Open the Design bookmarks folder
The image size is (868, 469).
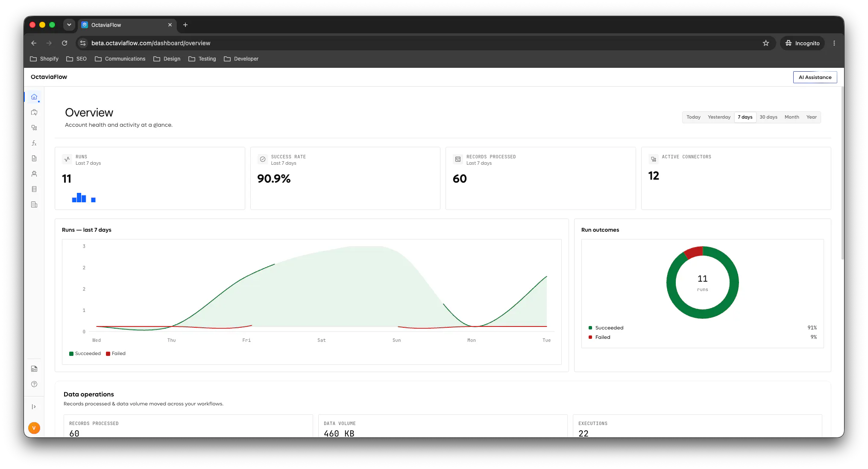pos(167,59)
